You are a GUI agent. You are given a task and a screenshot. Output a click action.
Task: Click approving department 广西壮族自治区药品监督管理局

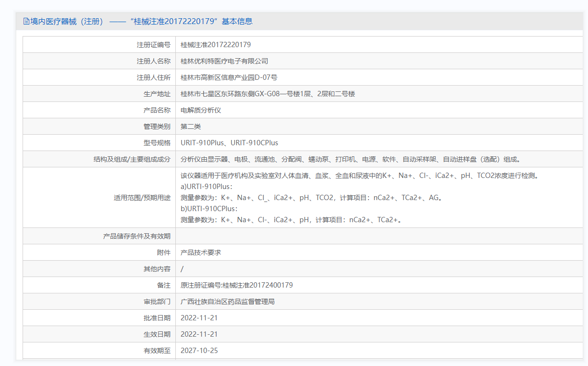[x=227, y=302]
